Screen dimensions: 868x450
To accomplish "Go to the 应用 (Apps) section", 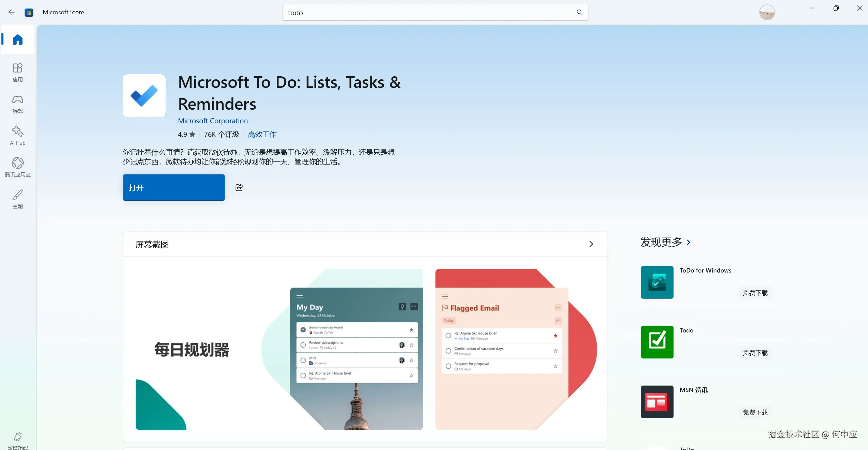I will pyautogui.click(x=18, y=72).
